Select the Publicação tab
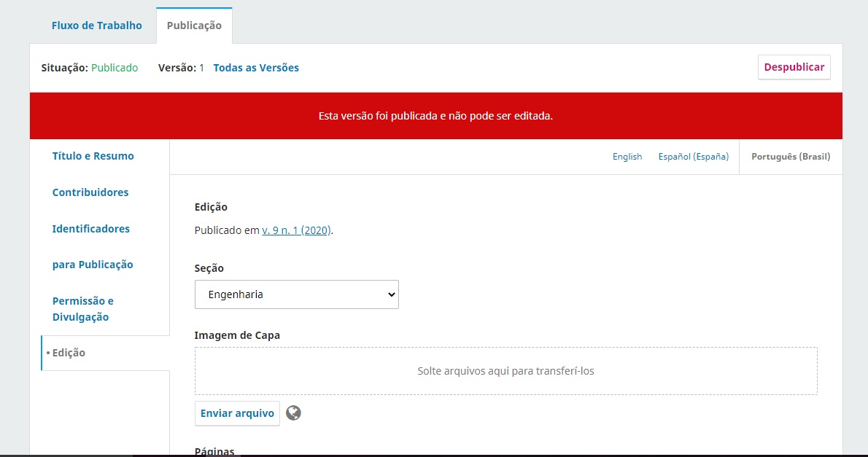 click(x=194, y=26)
